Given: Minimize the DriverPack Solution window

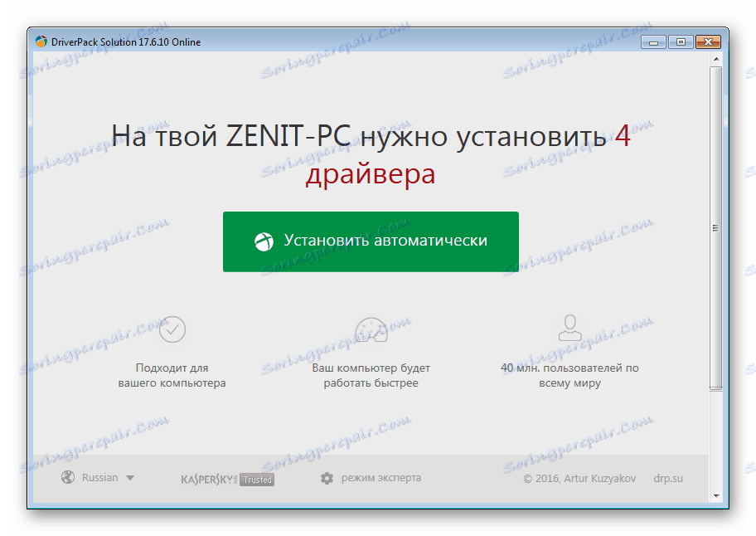Looking at the screenshot, I should click(x=653, y=41).
